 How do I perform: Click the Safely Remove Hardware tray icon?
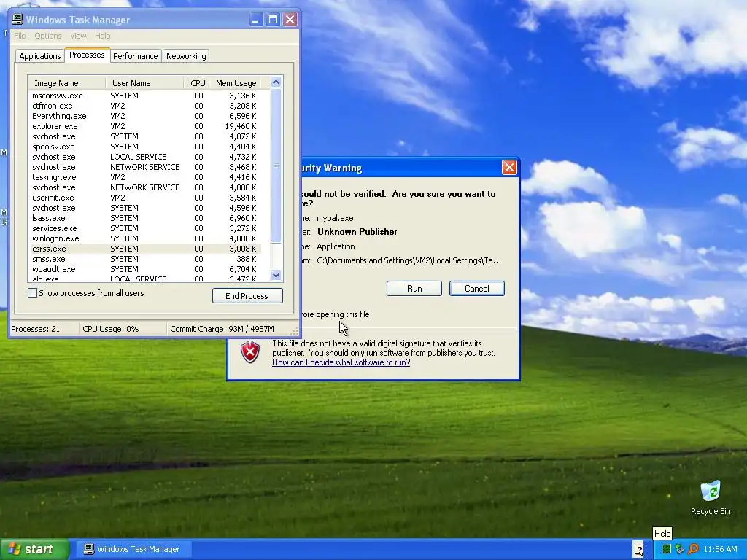[x=679, y=549]
